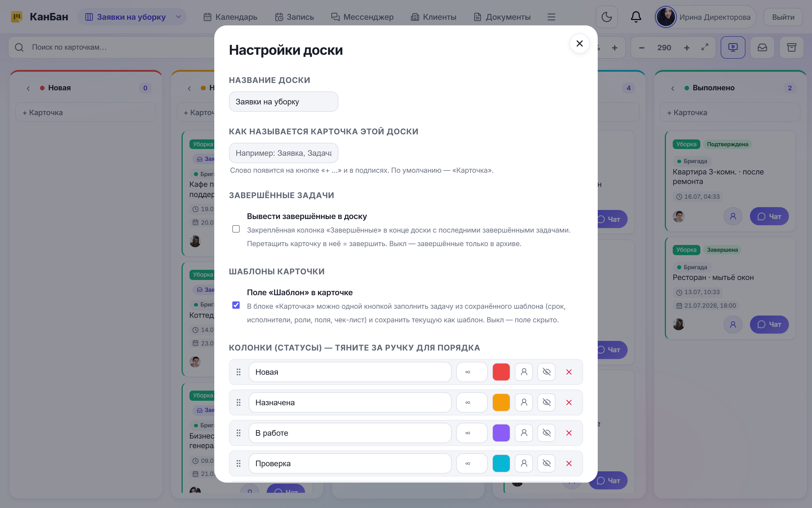Grab the drag handle of the Проверка row
812x508 pixels.
click(238, 463)
